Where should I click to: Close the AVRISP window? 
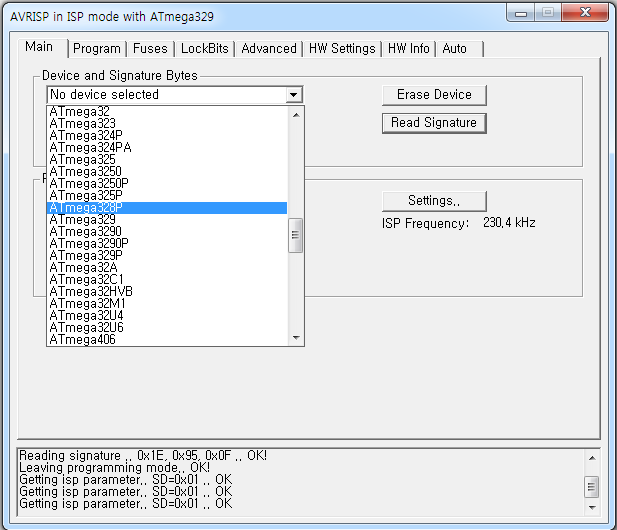click(585, 13)
